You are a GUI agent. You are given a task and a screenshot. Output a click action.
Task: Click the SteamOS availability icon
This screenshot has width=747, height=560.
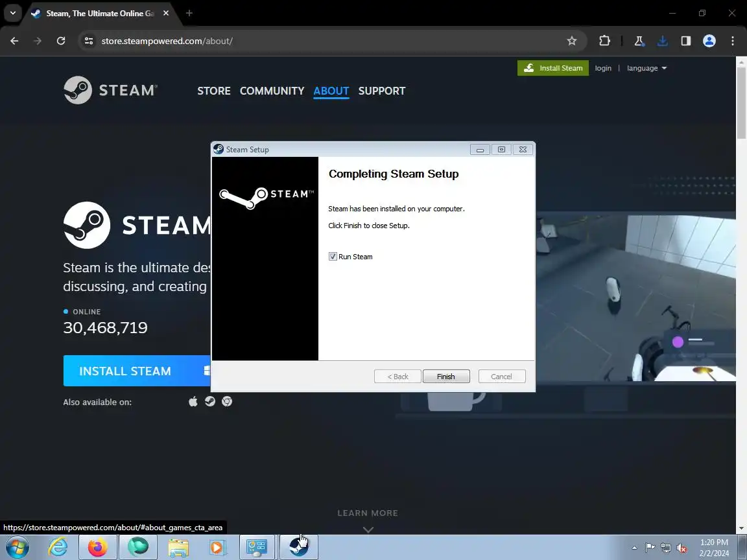click(x=210, y=401)
